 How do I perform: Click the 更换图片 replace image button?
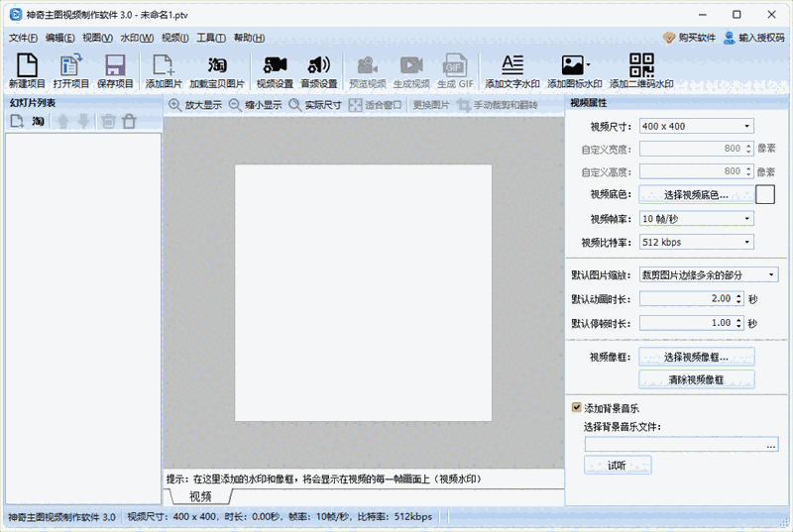(431, 105)
